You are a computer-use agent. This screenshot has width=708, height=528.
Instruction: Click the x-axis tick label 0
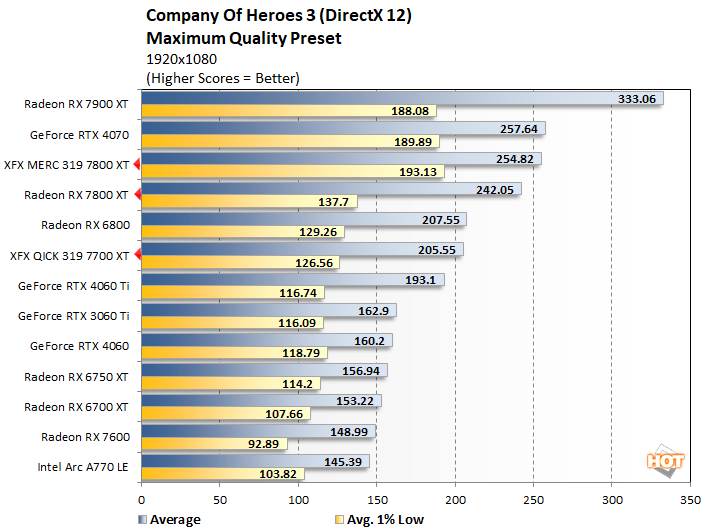pyautogui.click(x=141, y=500)
